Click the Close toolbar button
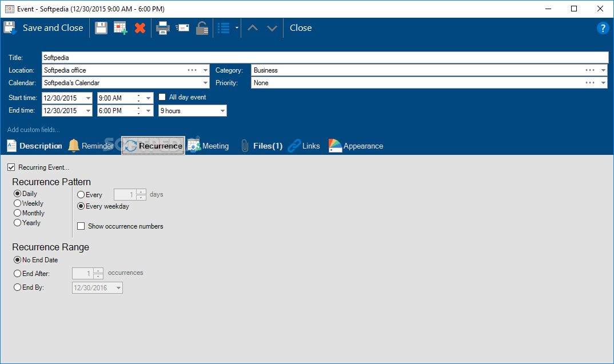The height and width of the screenshot is (364, 614). [x=301, y=28]
